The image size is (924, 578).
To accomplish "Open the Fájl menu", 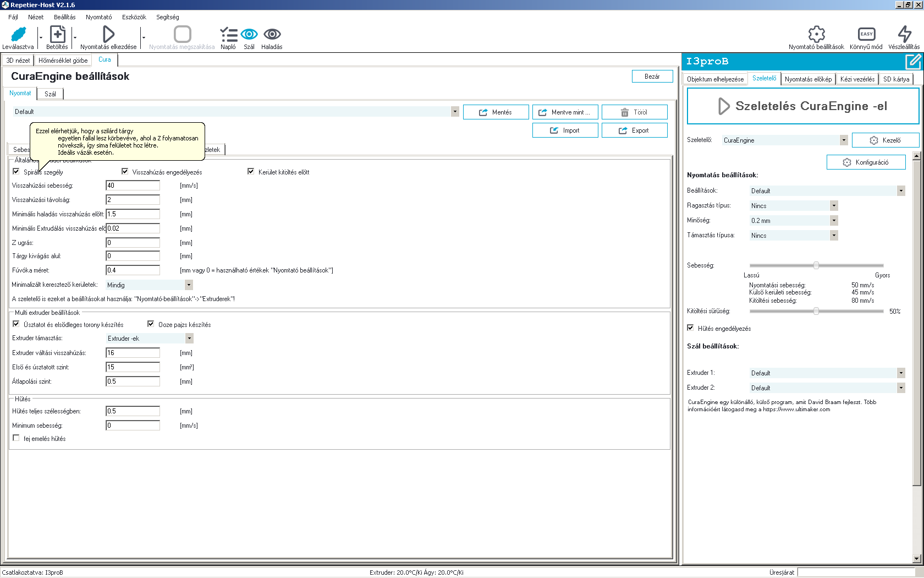I will tap(13, 17).
